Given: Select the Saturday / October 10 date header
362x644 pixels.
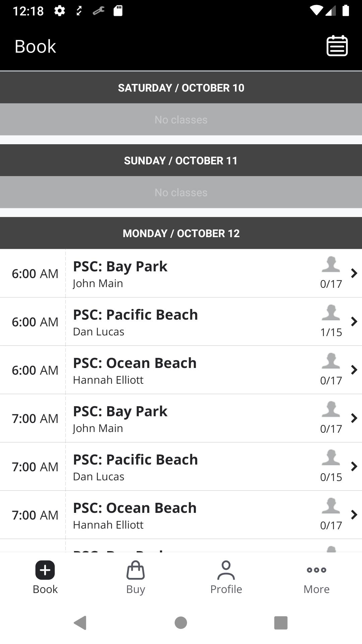Looking at the screenshot, I should pos(181,88).
